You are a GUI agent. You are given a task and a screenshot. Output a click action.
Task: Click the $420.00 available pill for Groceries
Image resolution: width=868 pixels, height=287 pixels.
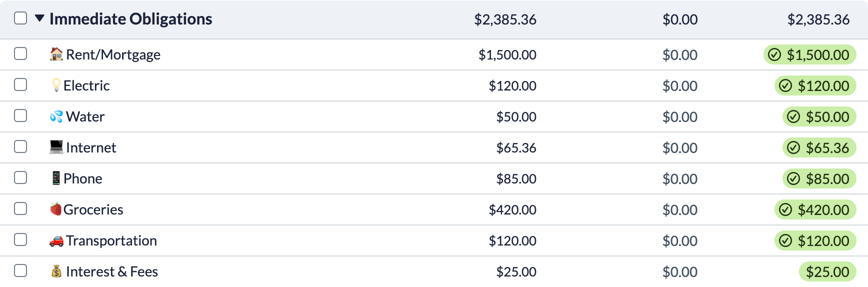coord(815,209)
